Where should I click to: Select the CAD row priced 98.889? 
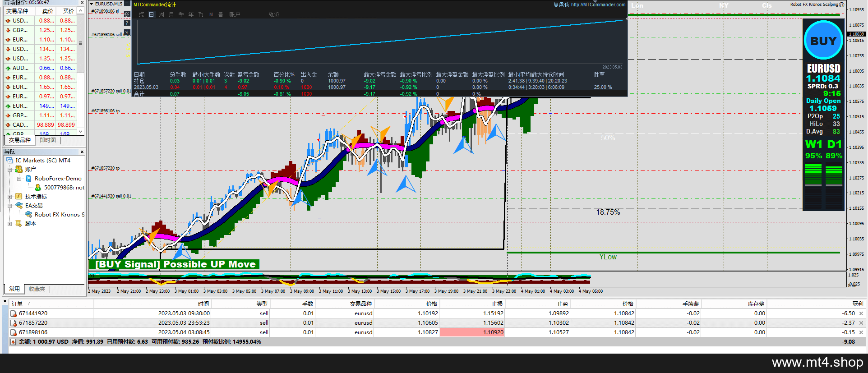click(x=40, y=125)
